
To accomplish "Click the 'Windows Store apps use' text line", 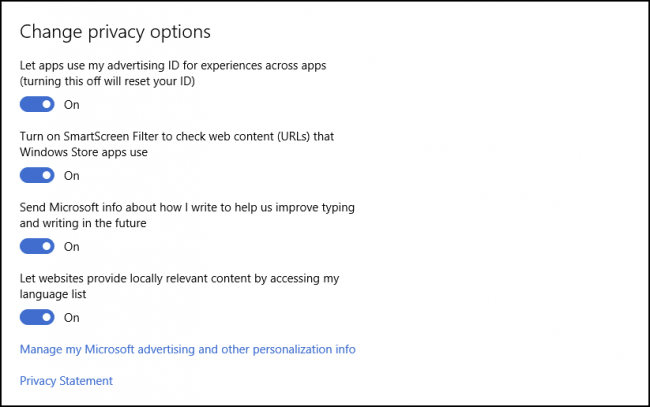I will point(83,152).
